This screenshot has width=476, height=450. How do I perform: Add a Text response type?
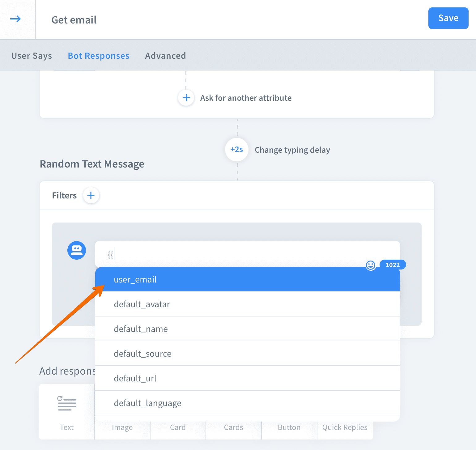(x=67, y=411)
